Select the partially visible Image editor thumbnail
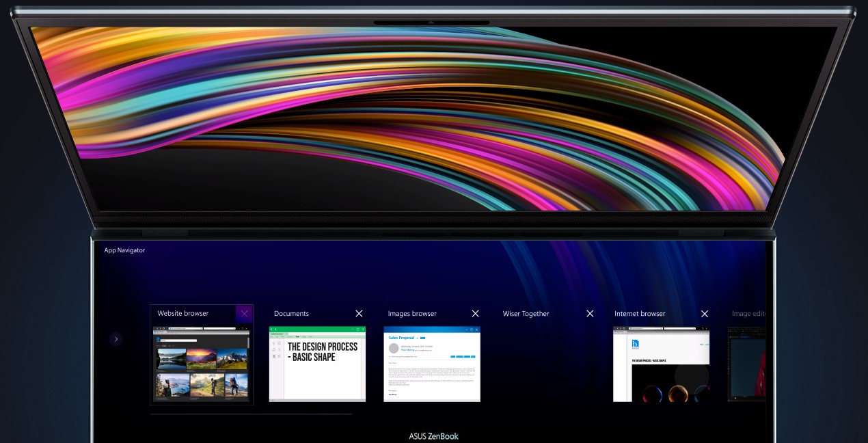 pyautogui.click(x=746, y=364)
